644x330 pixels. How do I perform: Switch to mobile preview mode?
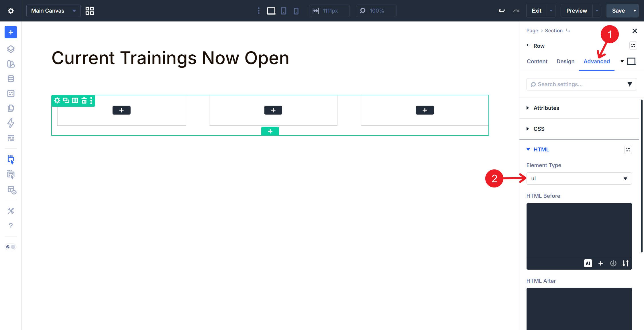[296, 11]
